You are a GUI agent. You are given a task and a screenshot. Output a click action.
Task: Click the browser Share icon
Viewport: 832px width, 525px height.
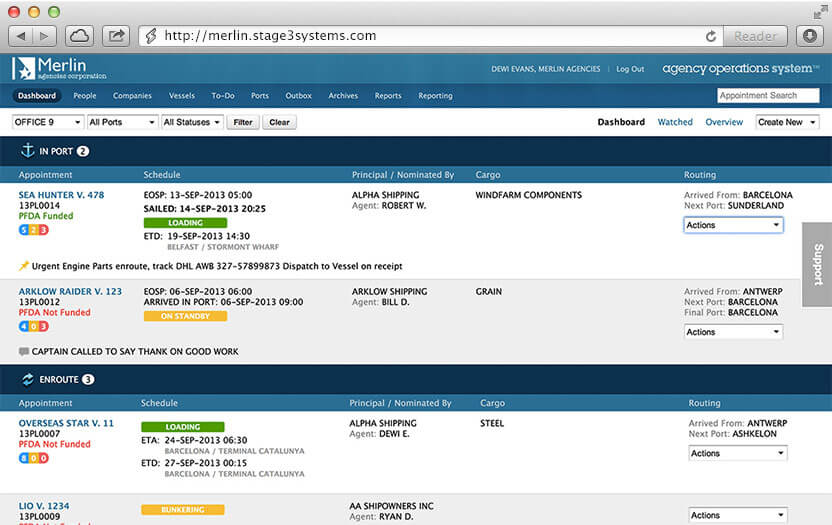(117, 35)
